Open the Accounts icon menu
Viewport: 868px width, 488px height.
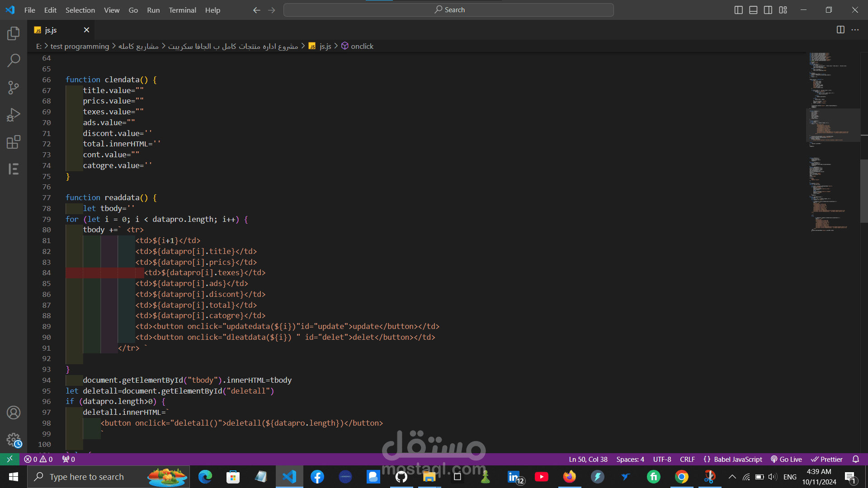[x=14, y=413]
